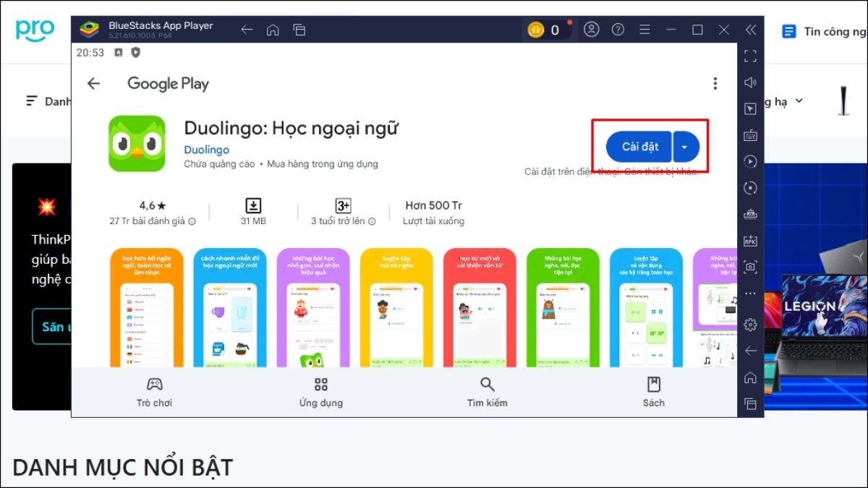This screenshot has height=488, width=868.
Task: Click the background website pro logo
Action: 35,30
